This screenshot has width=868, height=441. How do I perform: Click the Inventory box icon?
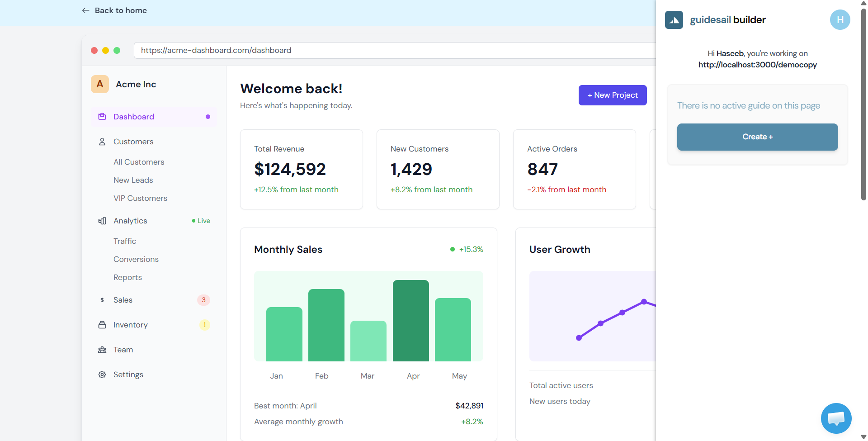pyautogui.click(x=102, y=325)
